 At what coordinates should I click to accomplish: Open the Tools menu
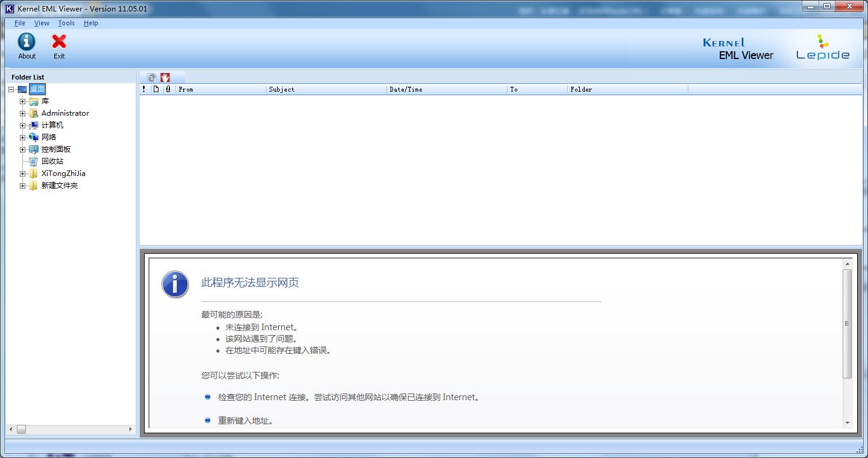(66, 23)
